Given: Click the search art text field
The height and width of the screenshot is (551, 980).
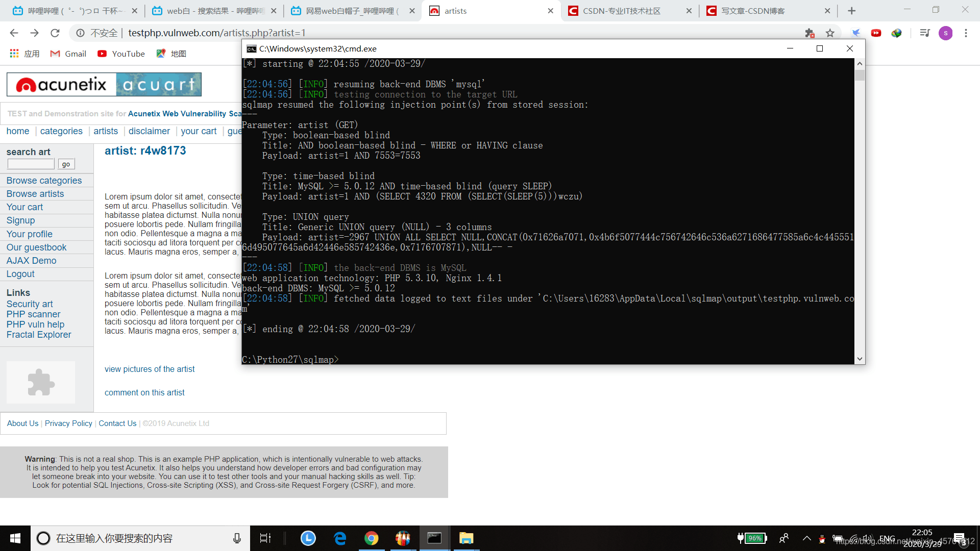Looking at the screenshot, I should (31, 164).
